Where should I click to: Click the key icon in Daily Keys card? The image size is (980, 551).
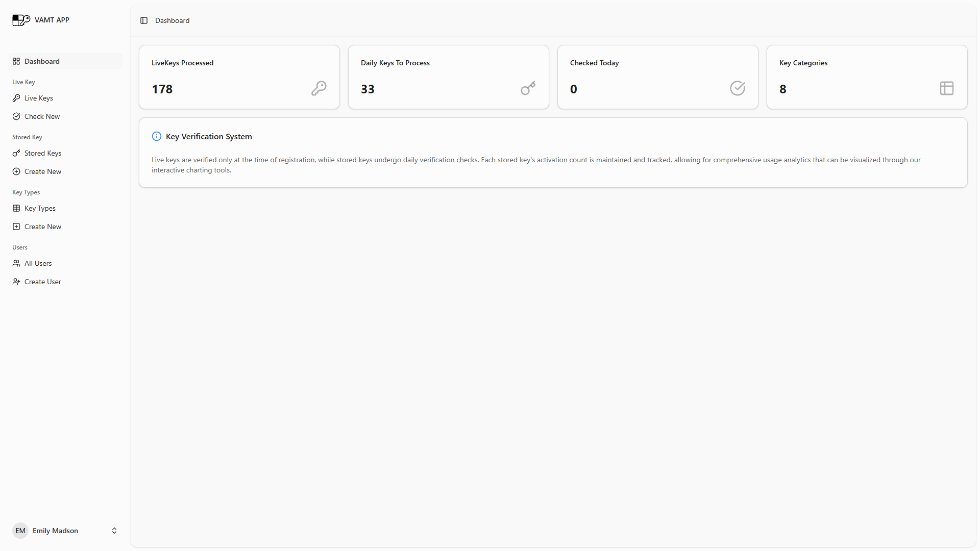click(x=528, y=88)
